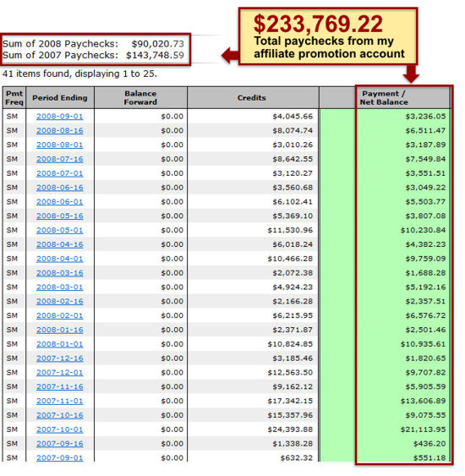Image resolution: width=465 pixels, height=476 pixels.
Task: Click the 2007-12-16 period link
Action: (x=59, y=358)
